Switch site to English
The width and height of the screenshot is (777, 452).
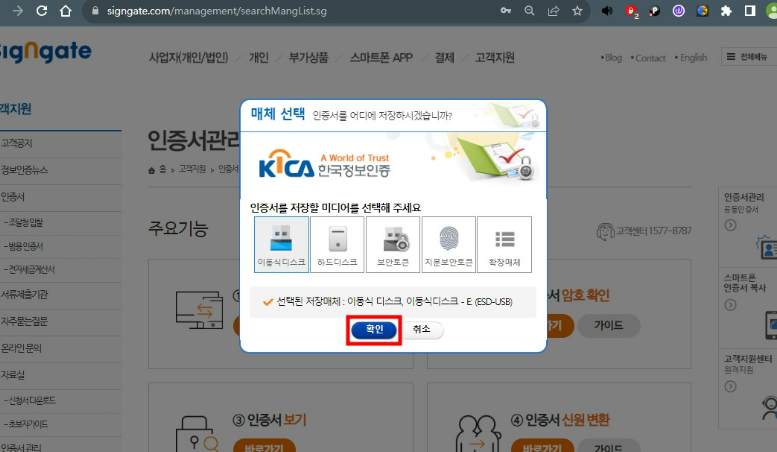click(693, 57)
